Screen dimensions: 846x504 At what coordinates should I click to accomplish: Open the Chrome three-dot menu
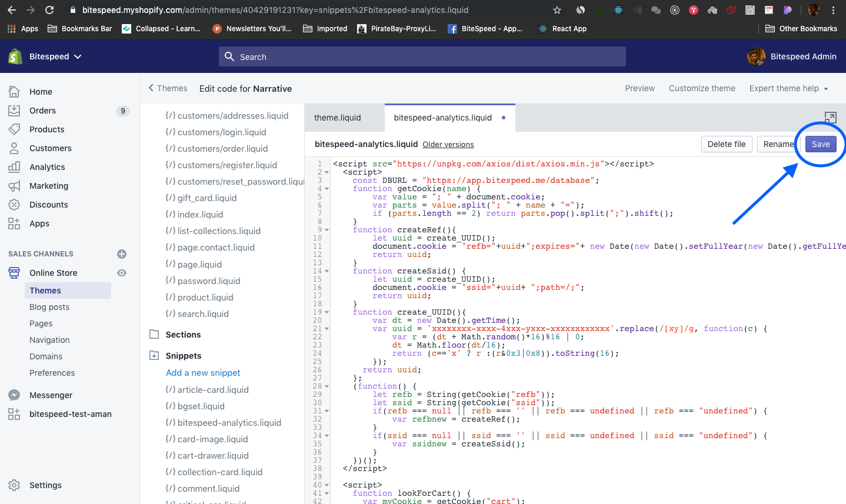click(834, 10)
